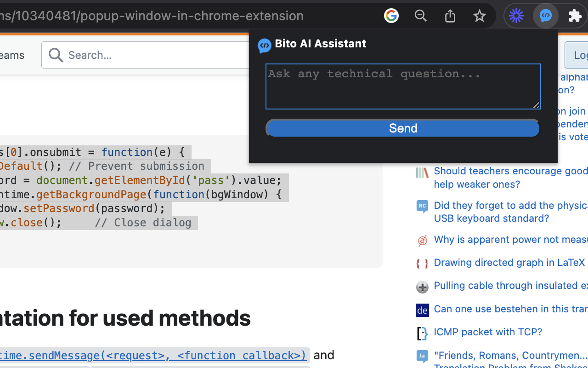
Task: Click code 'getBackgroundPage(function(bgWindow) {'
Action: click(159, 194)
